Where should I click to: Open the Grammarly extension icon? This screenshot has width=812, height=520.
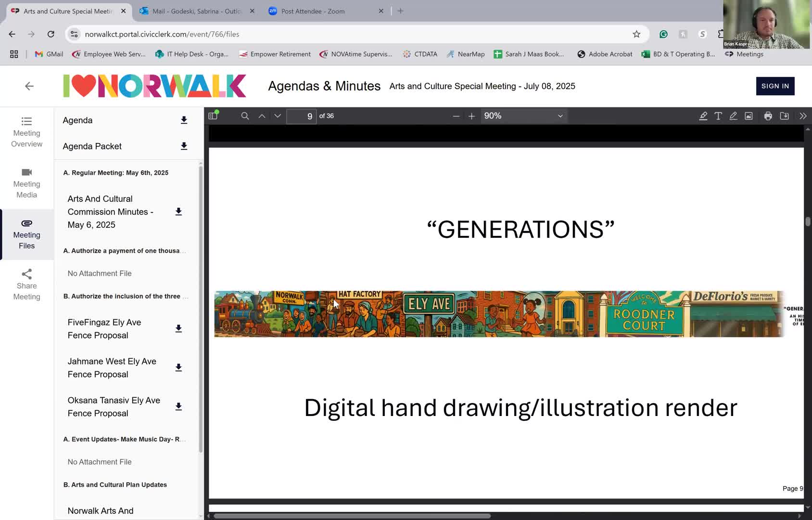tap(663, 34)
